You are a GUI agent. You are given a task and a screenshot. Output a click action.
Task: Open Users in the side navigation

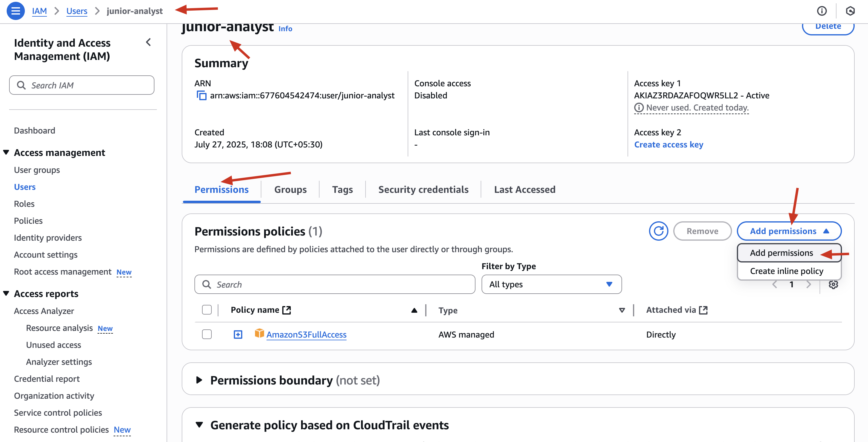tap(25, 187)
